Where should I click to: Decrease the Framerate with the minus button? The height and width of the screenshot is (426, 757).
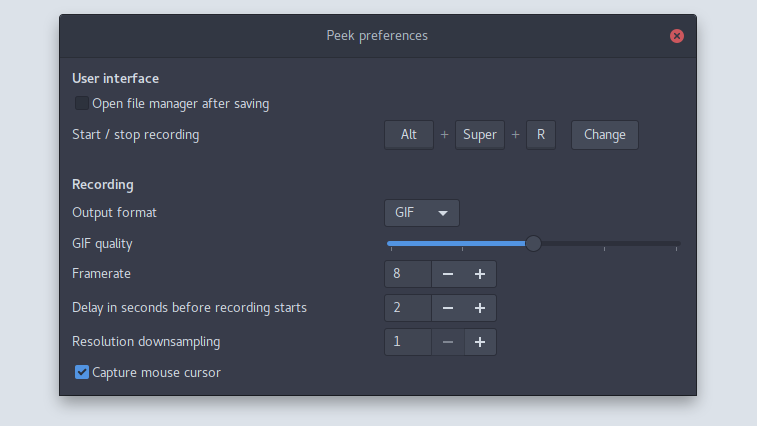pyautogui.click(x=448, y=274)
